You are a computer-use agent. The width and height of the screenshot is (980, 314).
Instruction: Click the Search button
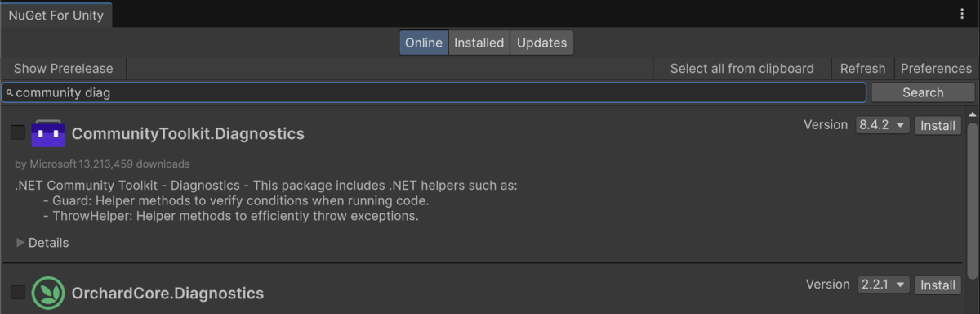coord(923,92)
